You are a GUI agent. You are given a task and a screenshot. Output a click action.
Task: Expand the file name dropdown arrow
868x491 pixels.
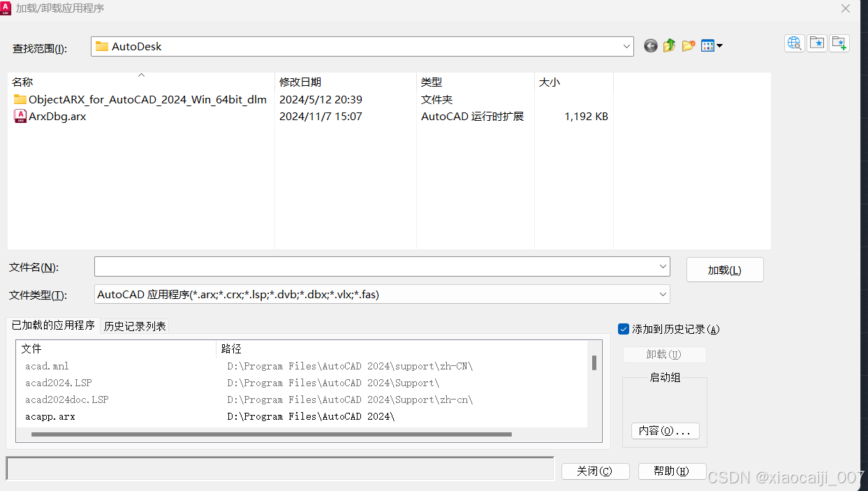(x=663, y=267)
